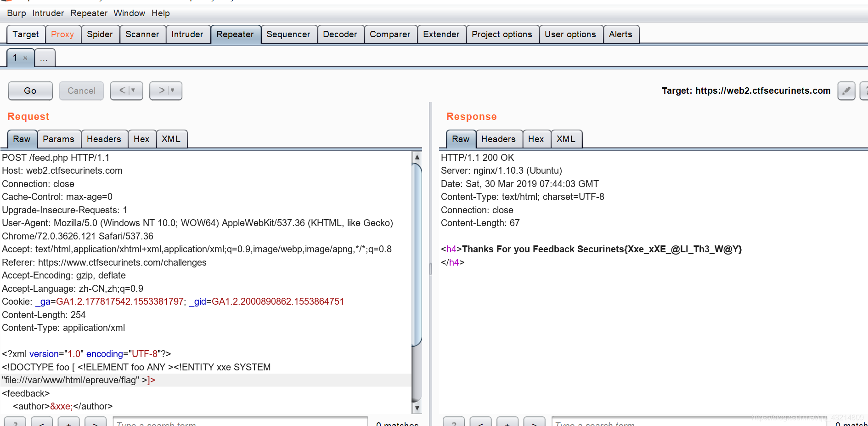The height and width of the screenshot is (426, 868).
Task: Click the Content-Length: 67 response header
Action: pyautogui.click(x=480, y=223)
